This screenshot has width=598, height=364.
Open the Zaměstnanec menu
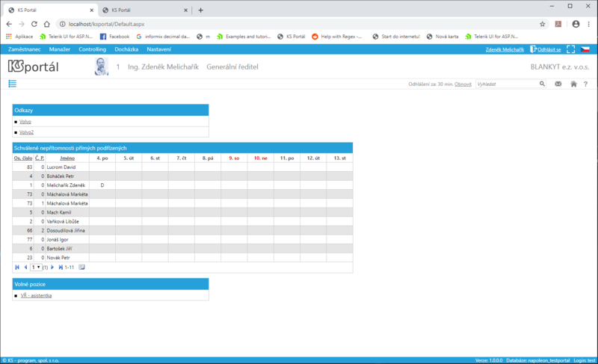tap(25, 49)
